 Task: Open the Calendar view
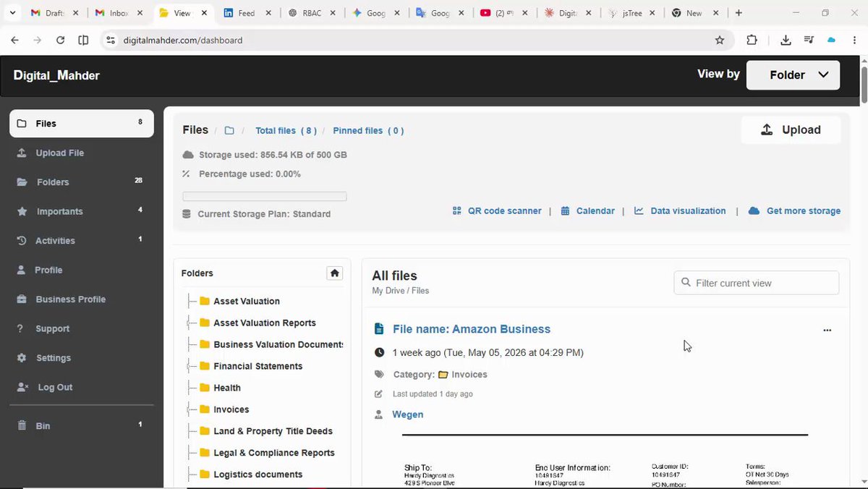[587, 211]
